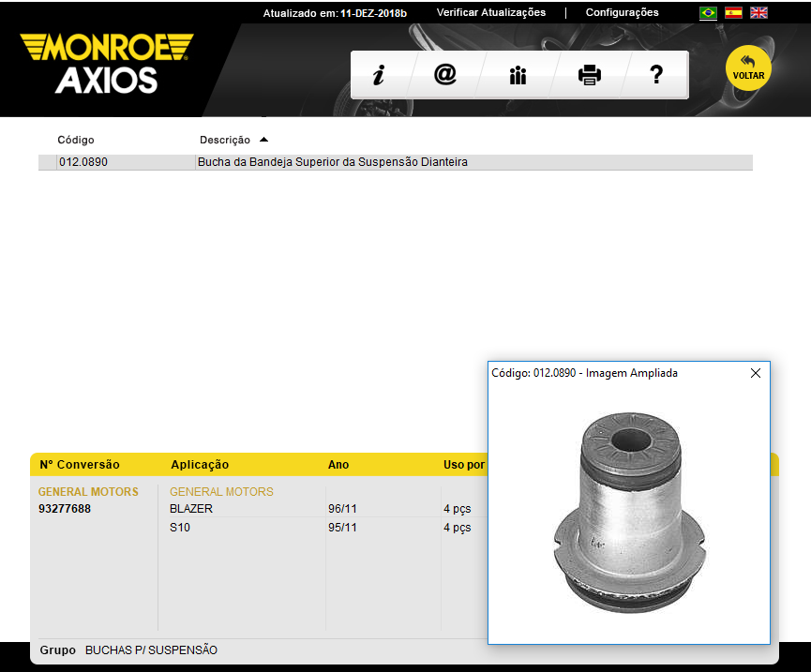Open the Configurações menu
This screenshot has width=811, height=672.
tap(622, 13)
